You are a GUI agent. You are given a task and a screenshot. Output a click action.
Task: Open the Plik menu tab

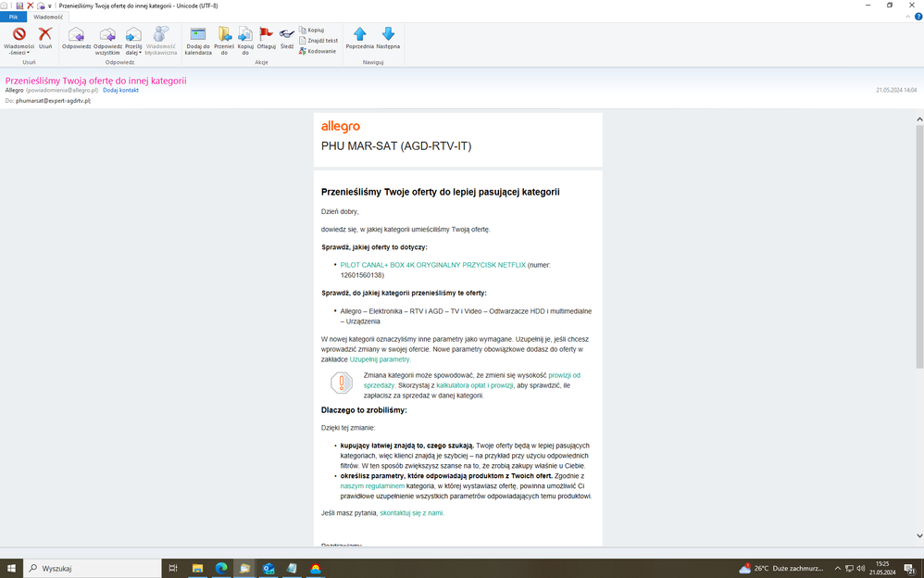[x=13, y=17]
